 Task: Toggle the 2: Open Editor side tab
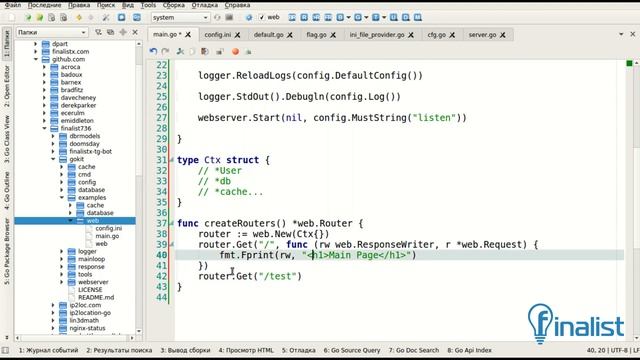pos(7,87)
